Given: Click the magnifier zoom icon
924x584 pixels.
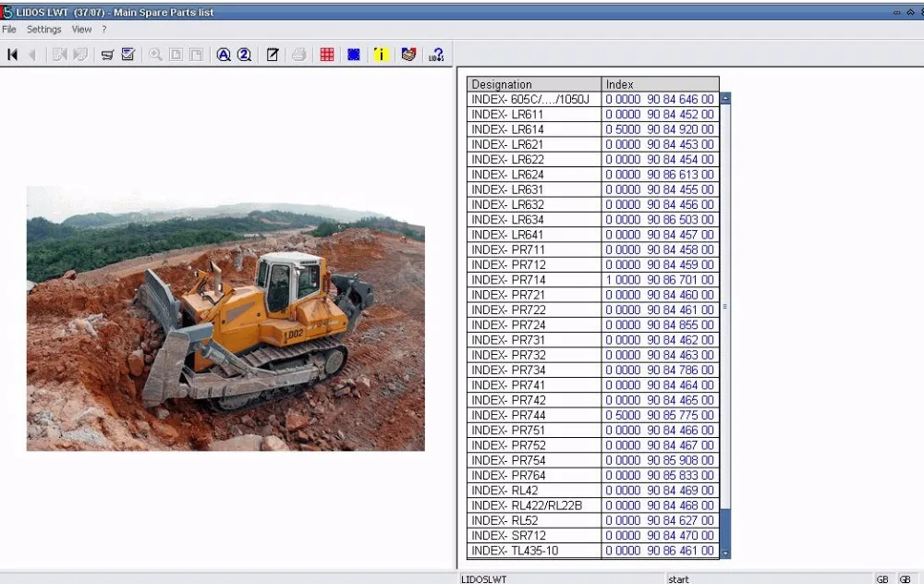Looking at the screenshot, I should point(155,55).
